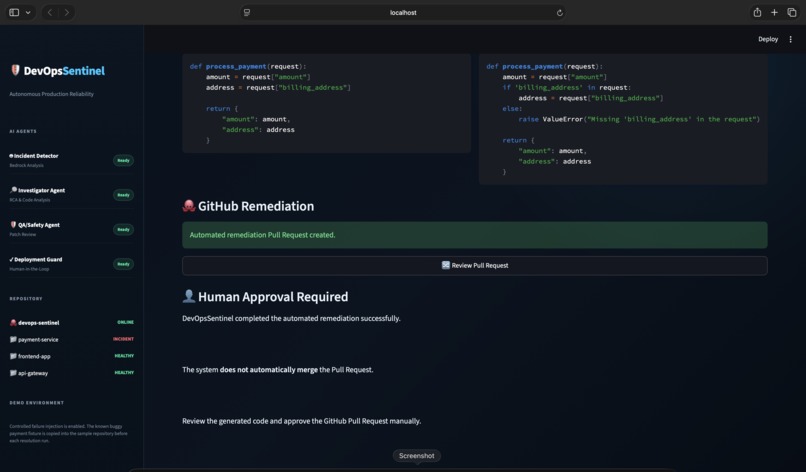Image resolution: width=806 pixels, height=472 pixels.
Task: Click the Bedrock Analysis subtitle
Action: 26,166
